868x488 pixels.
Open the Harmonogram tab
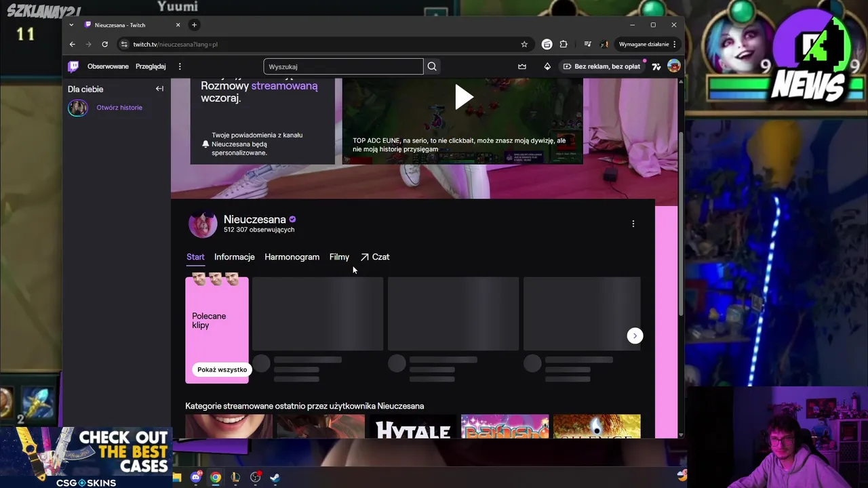[x=292, y=257]
